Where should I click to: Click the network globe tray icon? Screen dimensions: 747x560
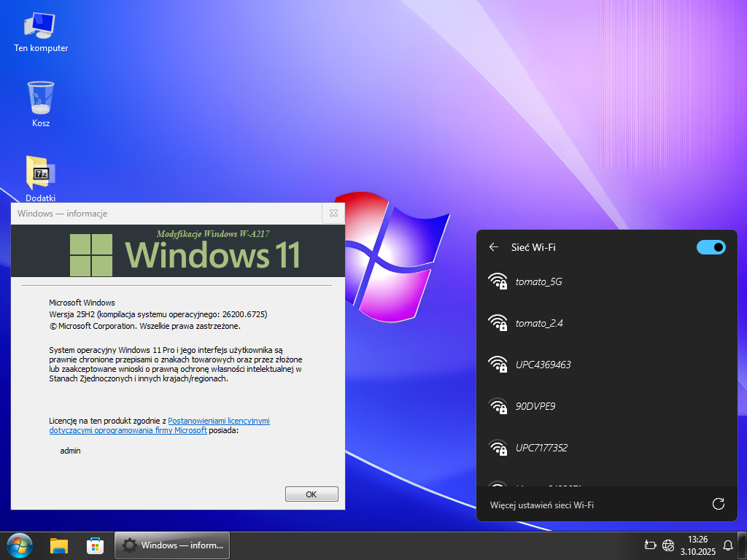click(668, 545)
